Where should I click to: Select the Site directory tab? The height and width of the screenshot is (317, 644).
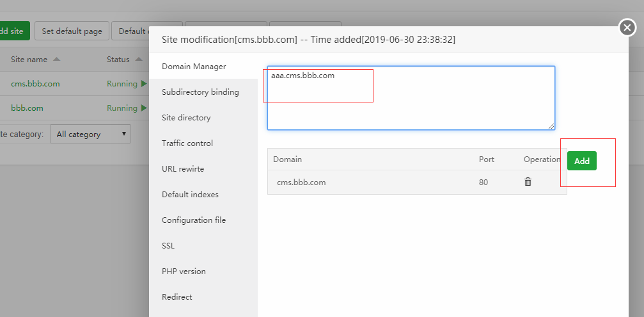coord(186,118)
